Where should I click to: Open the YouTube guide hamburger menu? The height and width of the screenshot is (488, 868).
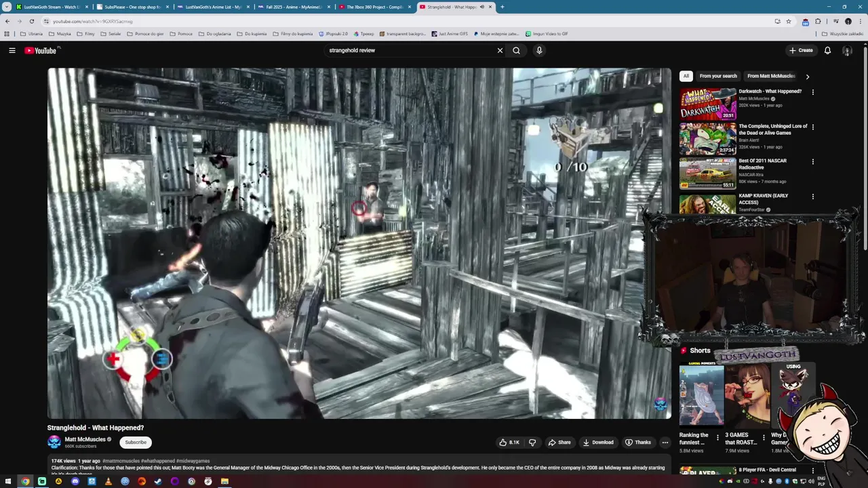pyautogui.click(x=12, y=50)
